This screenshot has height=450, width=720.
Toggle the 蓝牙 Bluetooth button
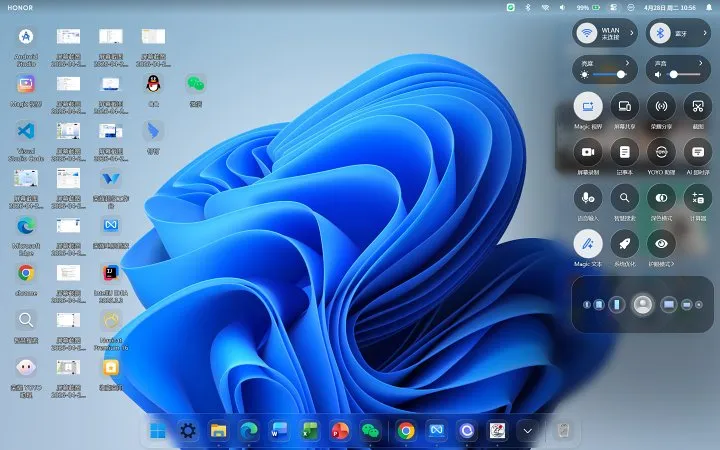point(660,33)
